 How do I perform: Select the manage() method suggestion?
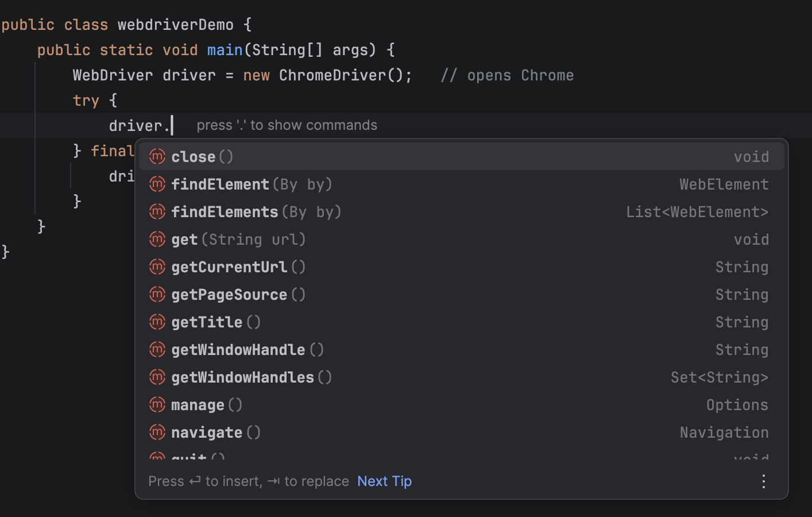click(461, 404)
